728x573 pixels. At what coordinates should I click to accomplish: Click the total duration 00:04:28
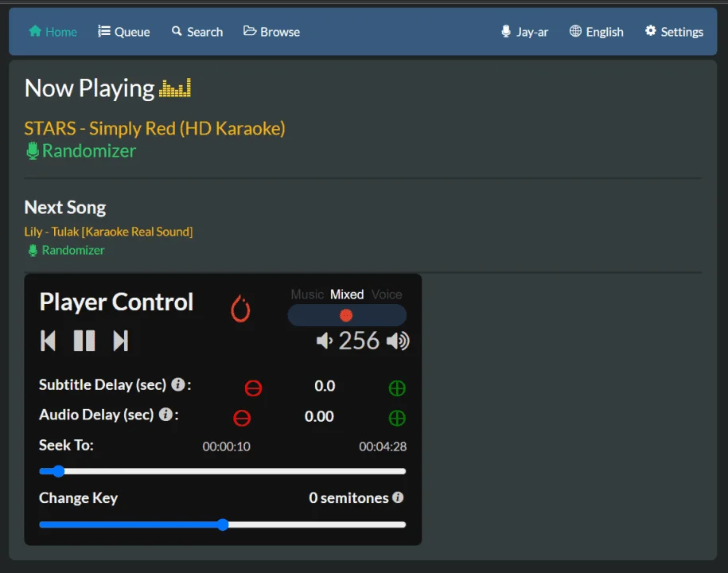coord(383,446)
